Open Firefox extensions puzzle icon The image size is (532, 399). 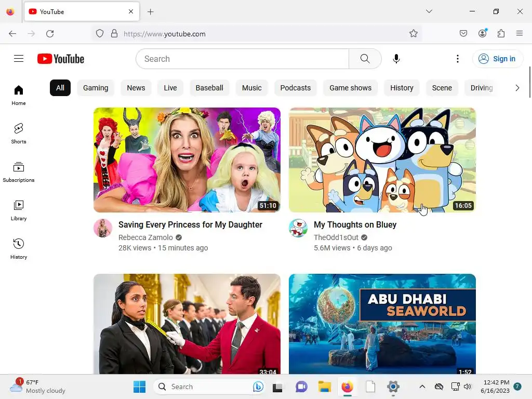(501, 34)
